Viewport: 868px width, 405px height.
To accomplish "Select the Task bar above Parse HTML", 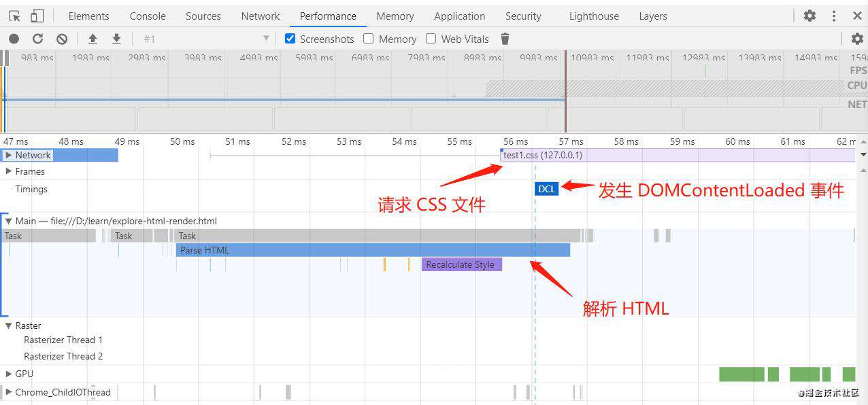I will point(378,236).
